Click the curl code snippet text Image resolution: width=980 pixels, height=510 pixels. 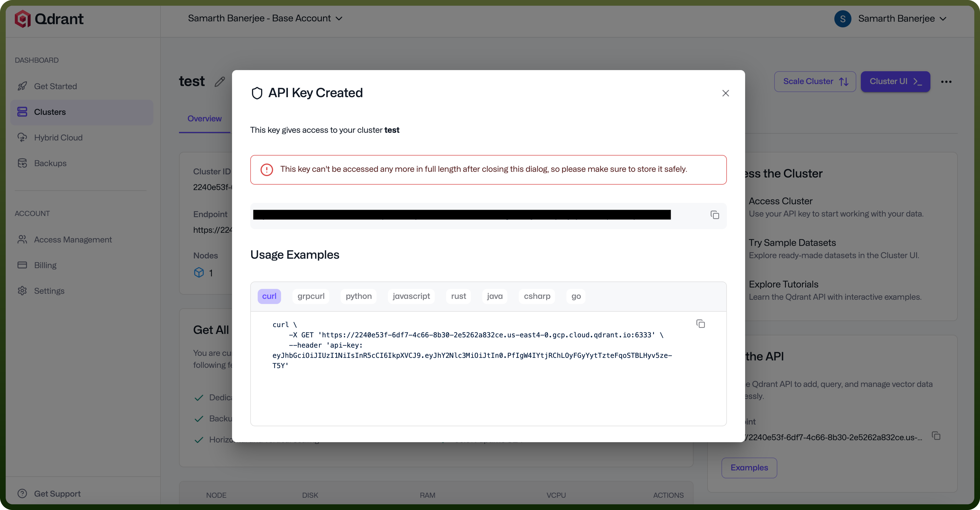pos(472,345)
